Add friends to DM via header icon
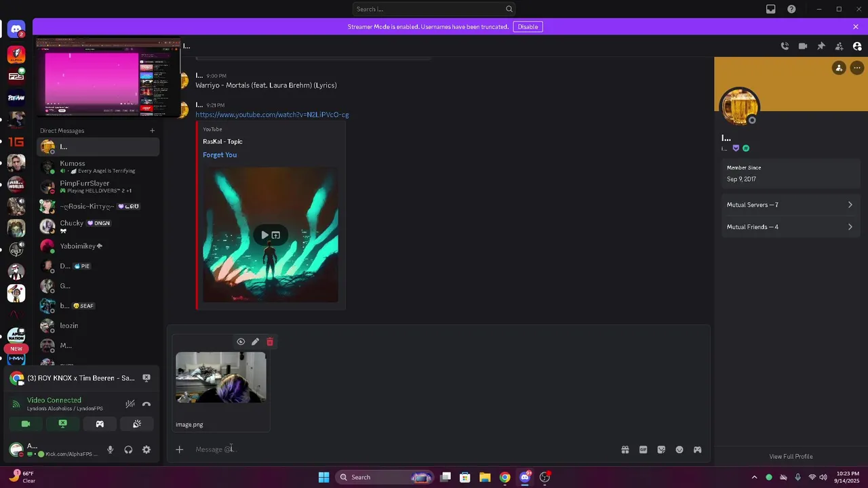 [x=840, y=46]
